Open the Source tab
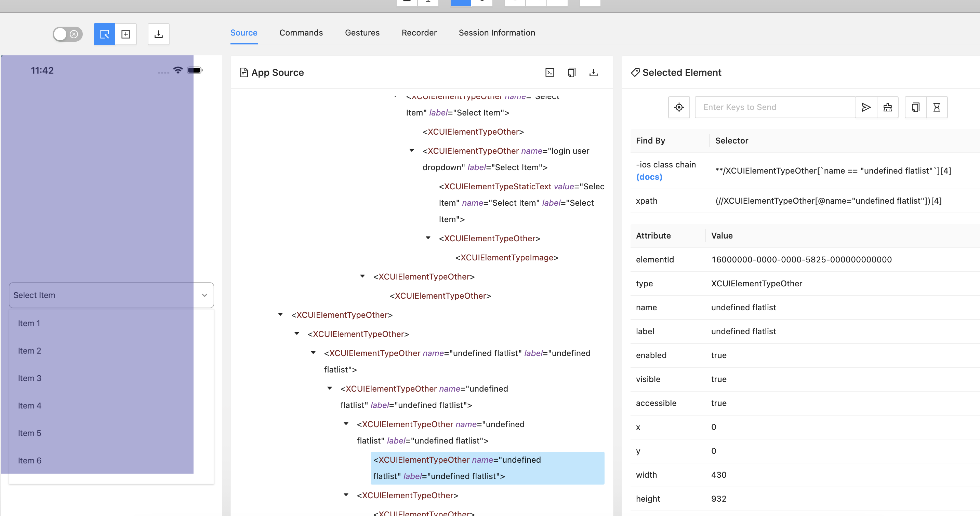 point(244,33)
